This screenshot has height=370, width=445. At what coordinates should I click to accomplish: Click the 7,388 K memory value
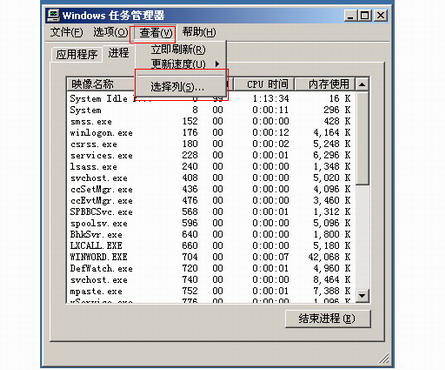(x=332, y=291)
